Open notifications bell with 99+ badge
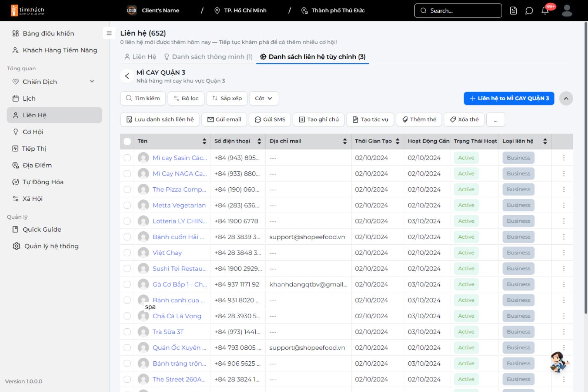The height and width of the screenshot is (392, 588). (545, 10)
